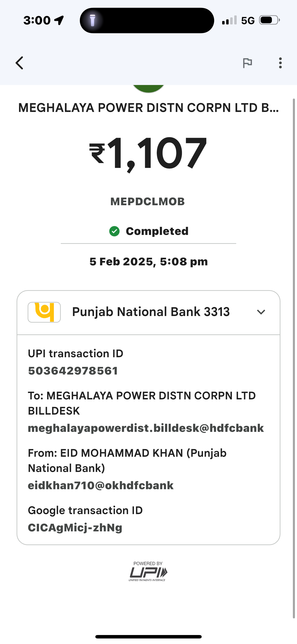Tap the battery indicator in status bar
The width and height of the screenshot is (297, 644).
click(x=269, y=20)
